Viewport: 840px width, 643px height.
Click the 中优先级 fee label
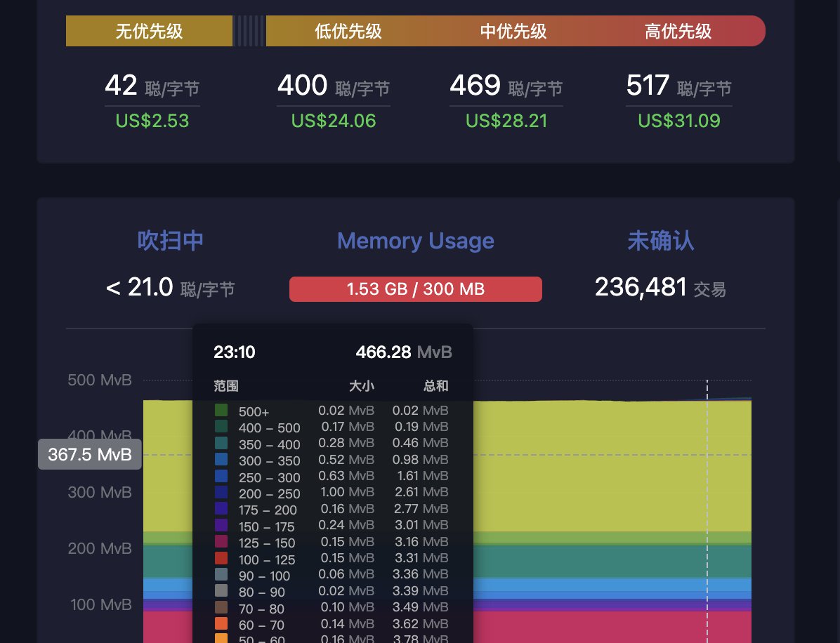(513, 31)
